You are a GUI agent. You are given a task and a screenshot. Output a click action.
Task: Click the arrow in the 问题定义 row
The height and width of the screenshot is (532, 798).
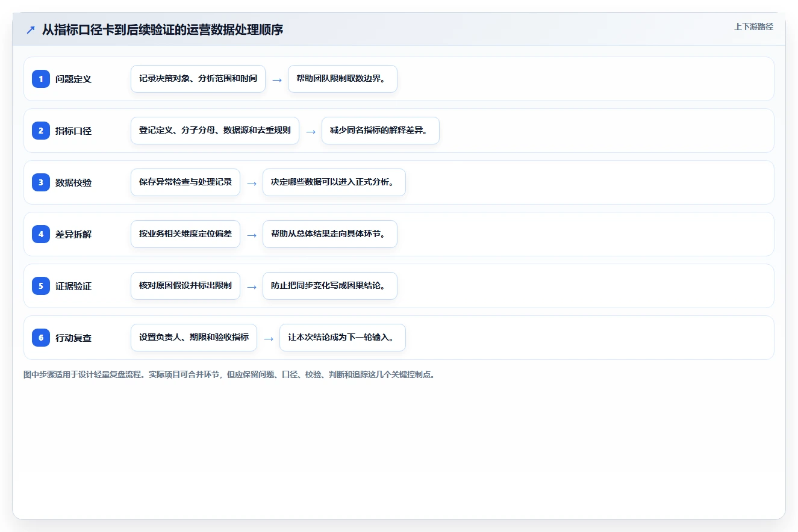coord(277,79)
